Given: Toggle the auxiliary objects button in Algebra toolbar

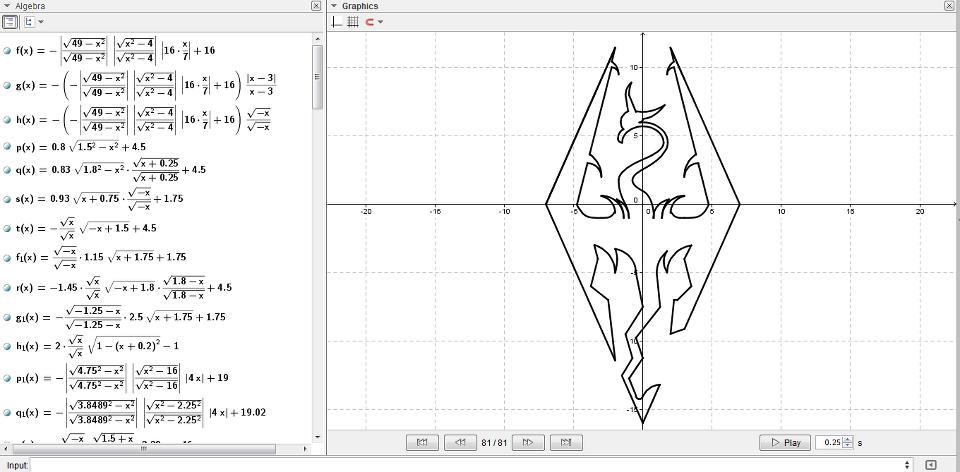Looking at the screenshot, I should 10,21.
